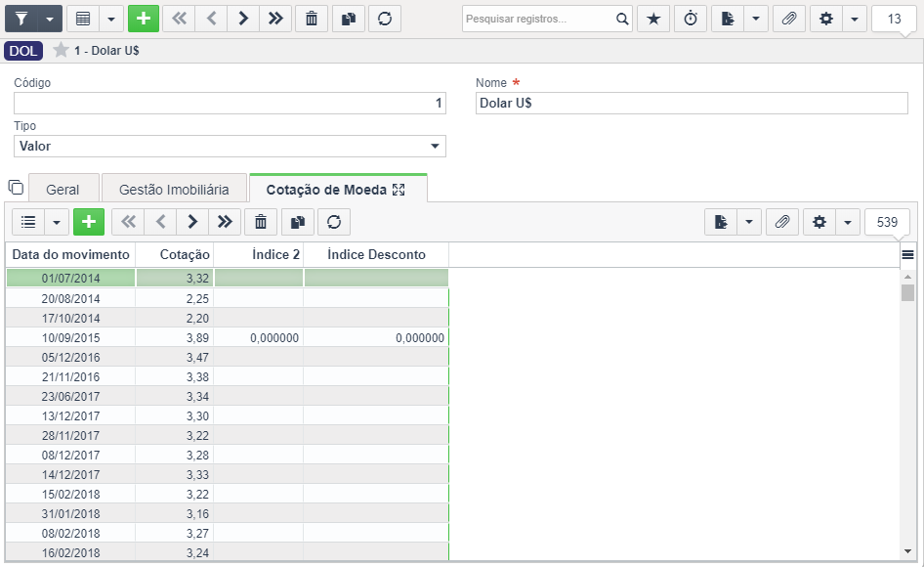Select the row dated 10/09/2015
Image resolution: width=924 pixels, height=567 pixels.
point(228,338)
